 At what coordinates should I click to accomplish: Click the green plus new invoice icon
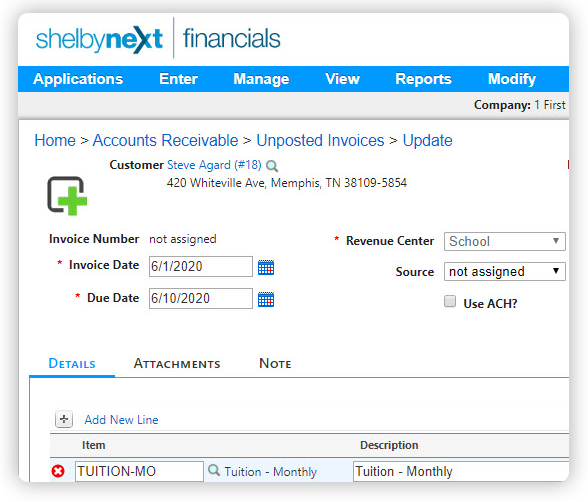[67, 196]
